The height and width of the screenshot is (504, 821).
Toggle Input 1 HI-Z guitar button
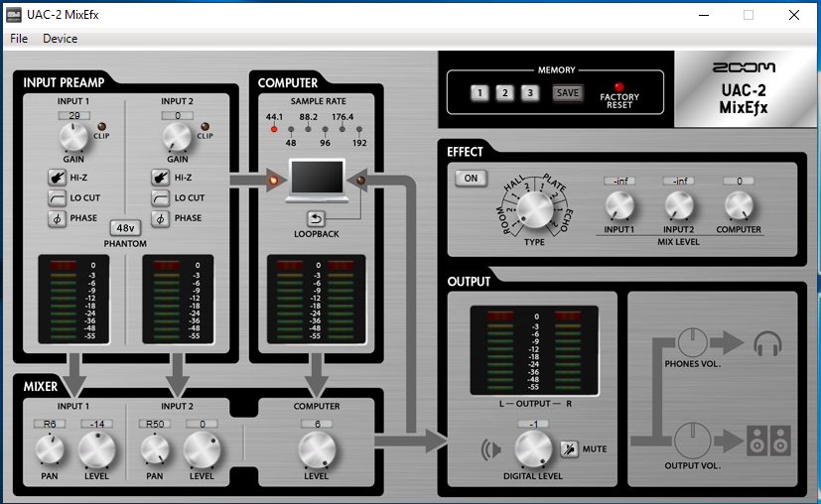tap(57, 178)
